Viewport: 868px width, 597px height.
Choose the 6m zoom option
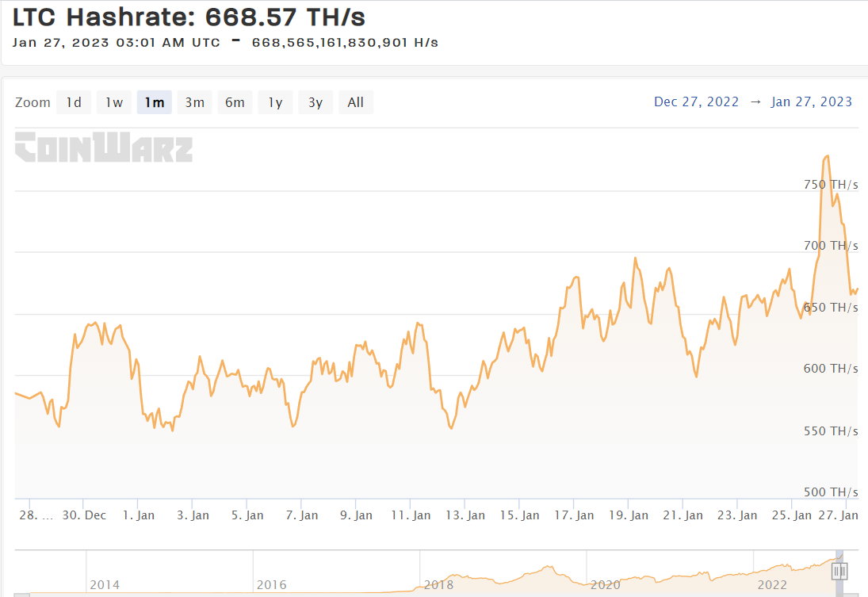pyautogui.click(x=235, y=102)
